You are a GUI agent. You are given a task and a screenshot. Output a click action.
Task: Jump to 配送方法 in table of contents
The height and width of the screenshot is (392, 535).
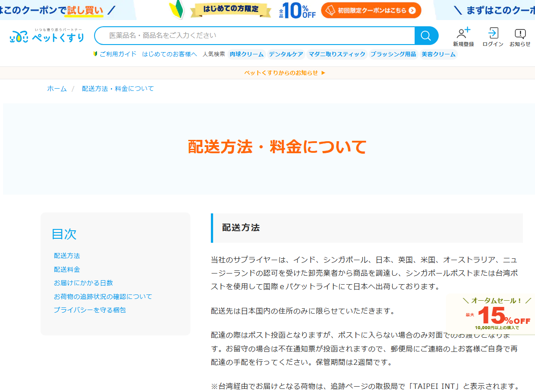[67, 256]
